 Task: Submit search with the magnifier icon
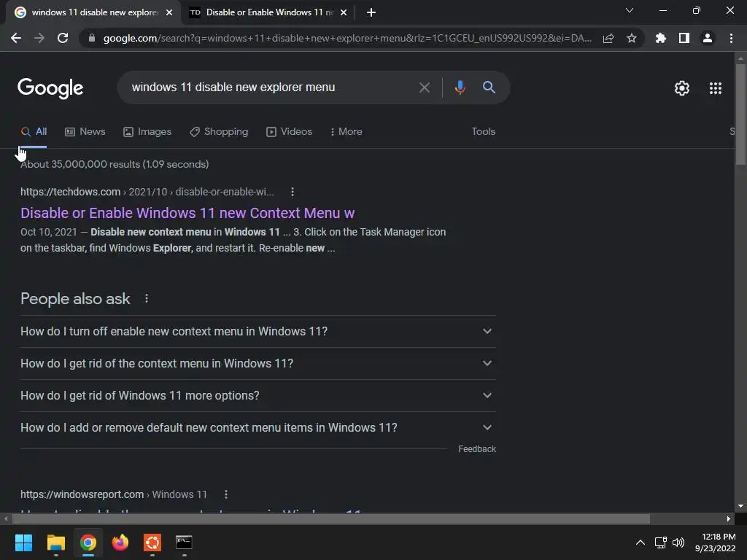[x=489, y=87]
